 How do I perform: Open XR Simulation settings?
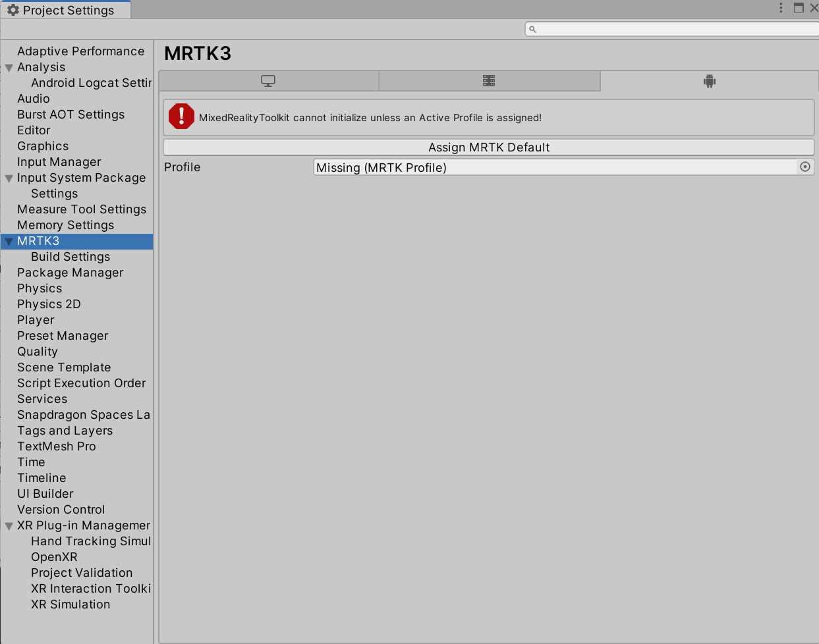(x=71, y=604)
